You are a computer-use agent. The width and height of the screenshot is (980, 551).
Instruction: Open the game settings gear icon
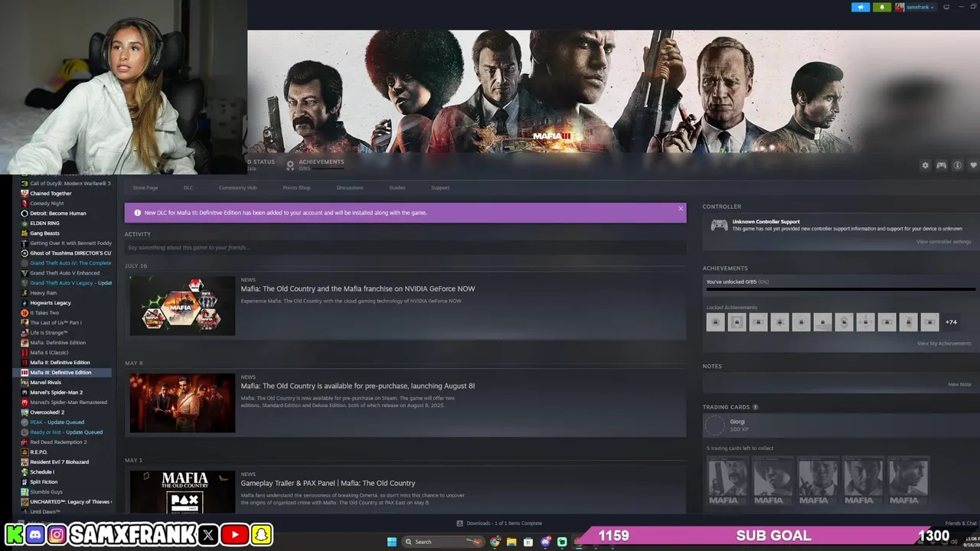(x=925, y=165)
